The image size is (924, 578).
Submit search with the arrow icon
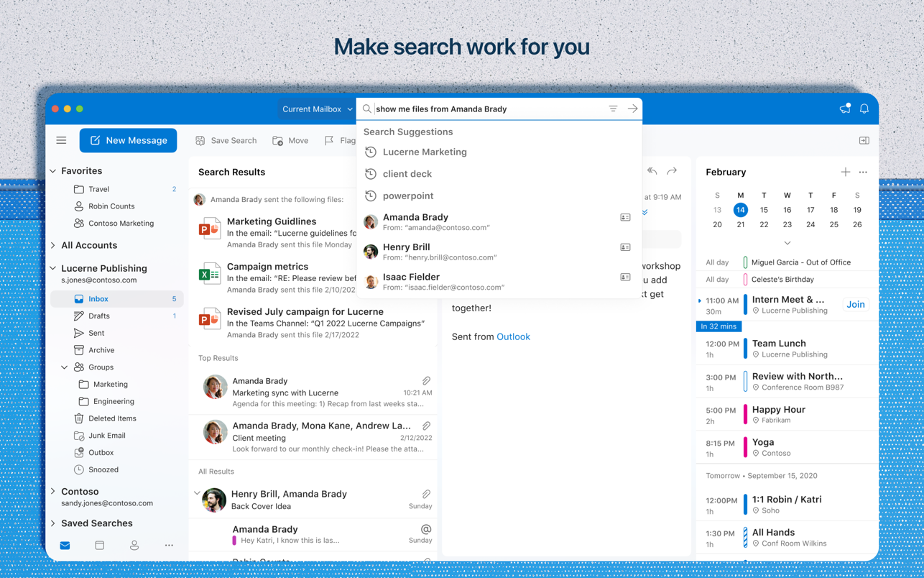click(632, 109)
